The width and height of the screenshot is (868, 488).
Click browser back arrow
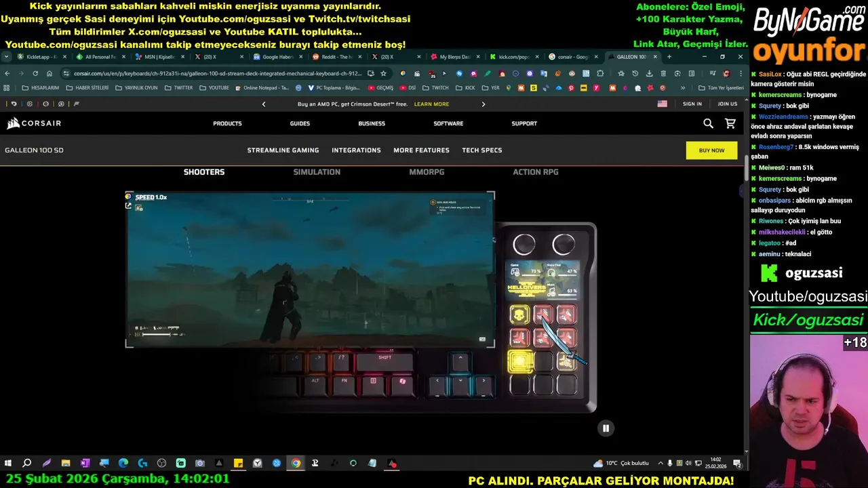7,73
